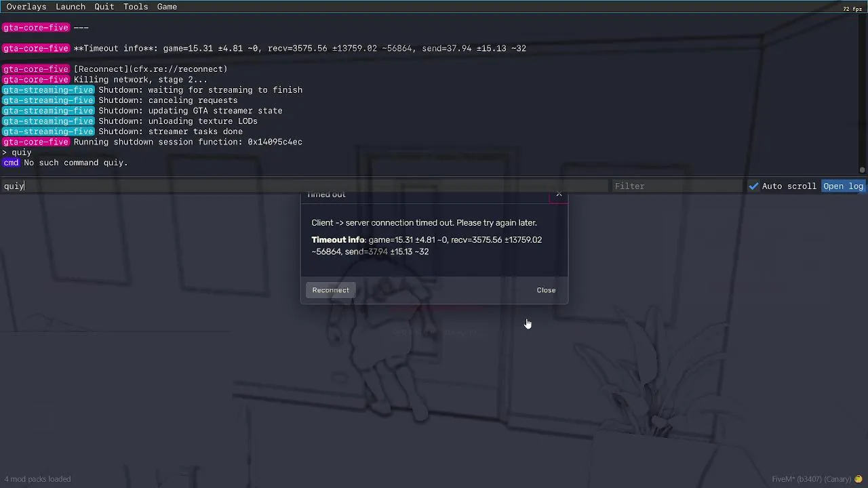This screenshot has width=868, height=488.
Task: Click 'Shutdown: waiting for streaming to finish'
Action: [200, 90]
